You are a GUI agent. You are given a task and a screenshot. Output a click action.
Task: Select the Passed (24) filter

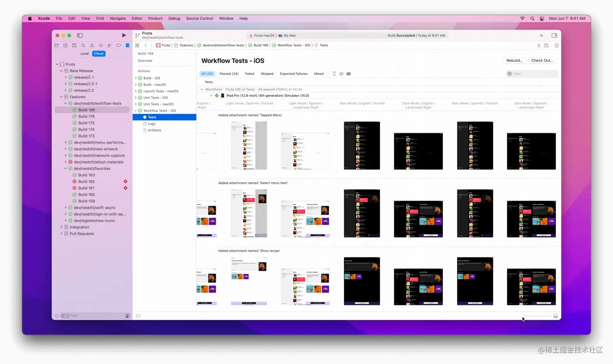(229, 74)
